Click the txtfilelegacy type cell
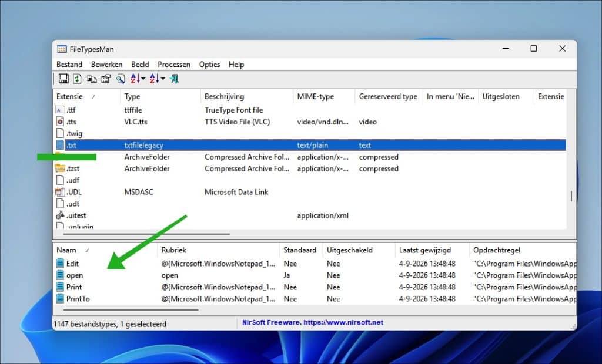 [x=143, y=146]
